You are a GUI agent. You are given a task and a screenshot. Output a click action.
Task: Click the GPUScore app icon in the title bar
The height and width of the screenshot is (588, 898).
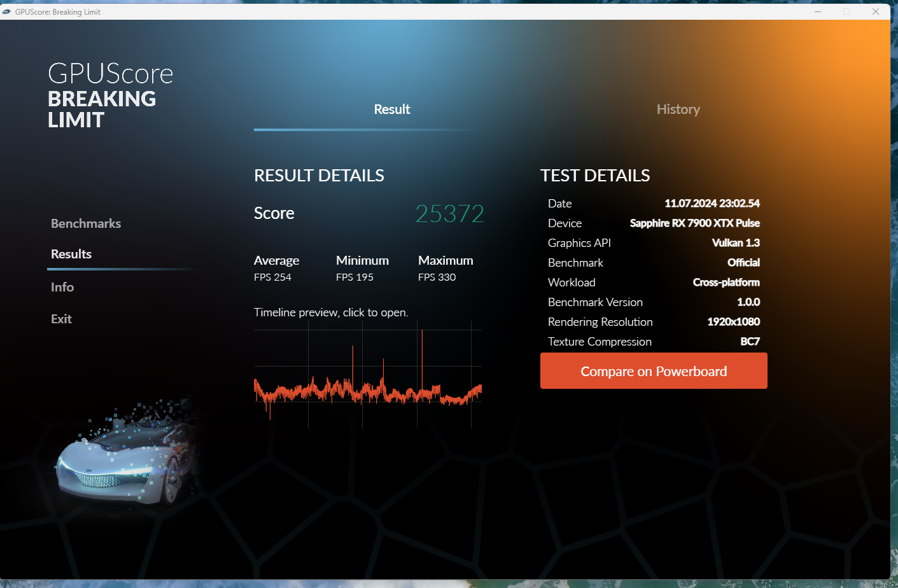tap(7, 11)
